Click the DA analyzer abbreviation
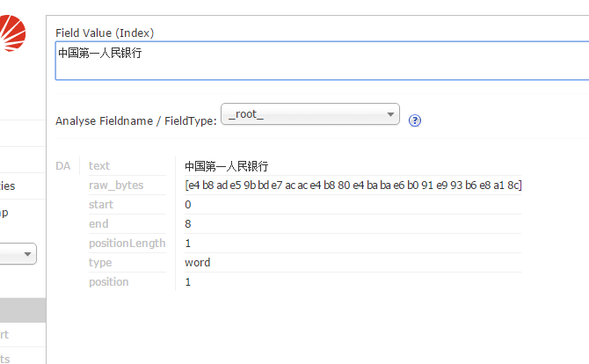Screen dimensions: 589x364 tap(63, 166)
